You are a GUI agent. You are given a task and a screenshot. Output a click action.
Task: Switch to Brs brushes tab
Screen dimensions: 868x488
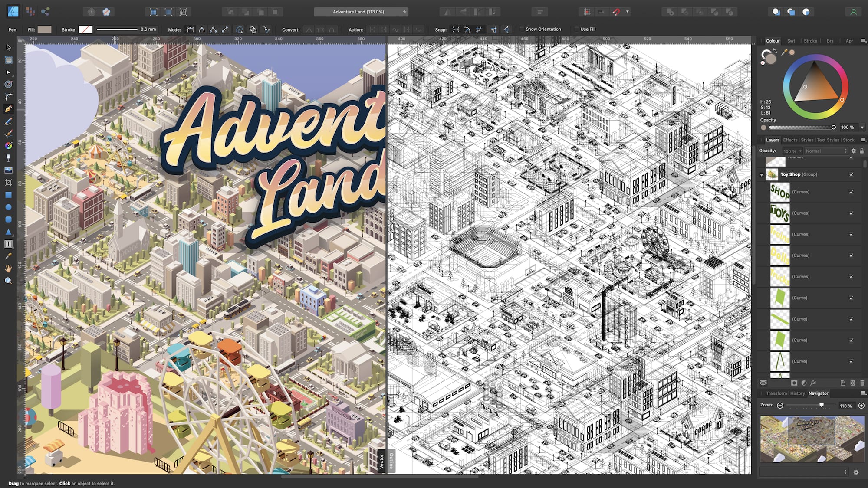[830, 41]
